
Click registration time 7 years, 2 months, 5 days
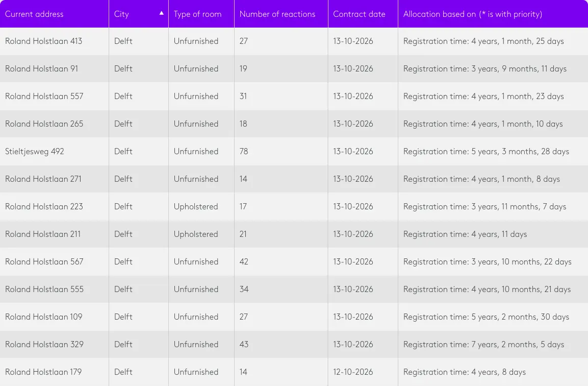483,344
